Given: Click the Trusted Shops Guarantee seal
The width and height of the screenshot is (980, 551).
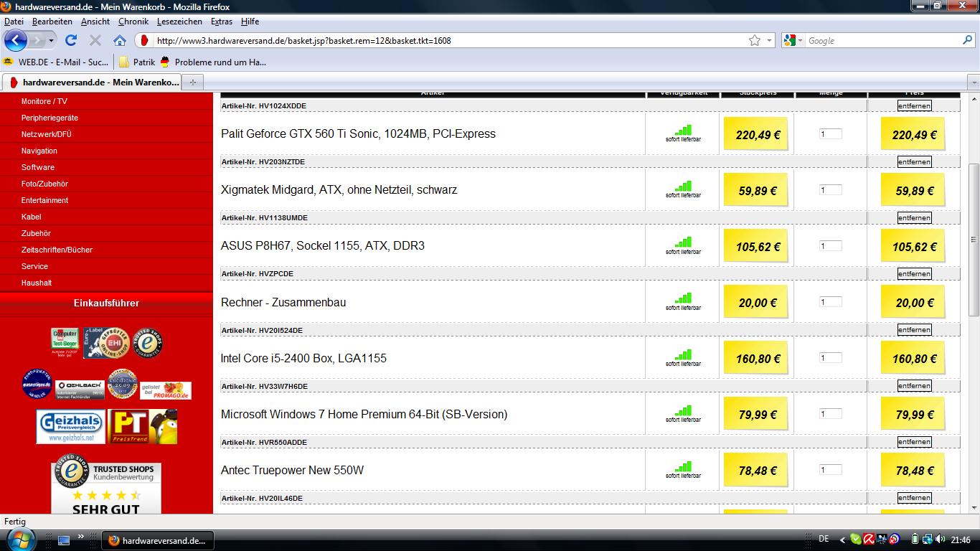Looking at the screenshot, I should (148, 344).
